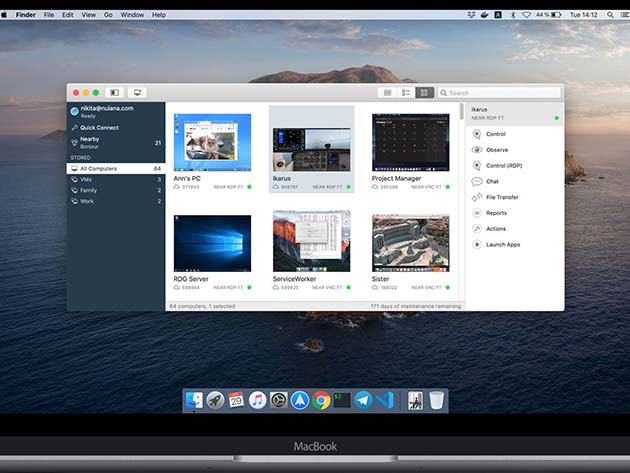Image resolution: width=630 pixels, height=473 pixels.
Task: Switch to detailed list view
Action: (406, 93)
